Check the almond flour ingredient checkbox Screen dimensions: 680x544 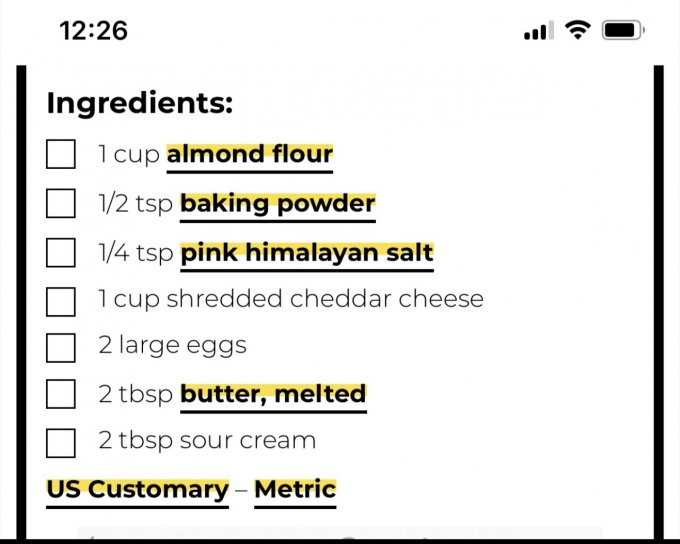61,155
